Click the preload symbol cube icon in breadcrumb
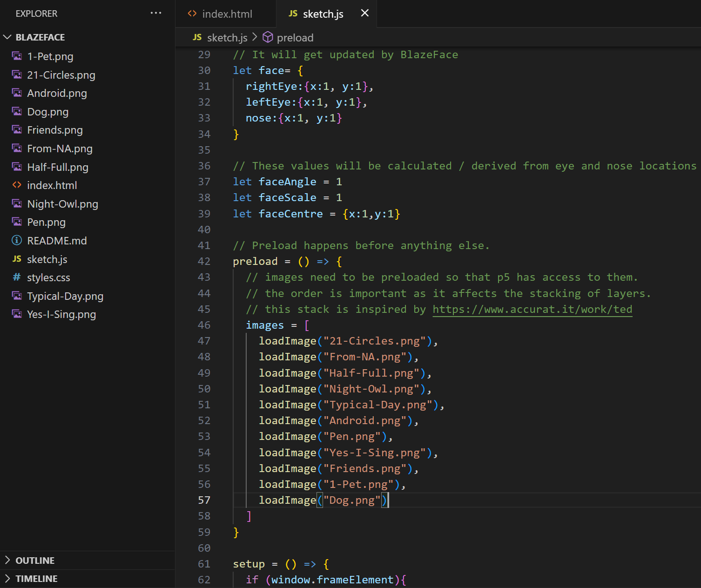The width and height of the screenshot is (701, 588). (x=268, y=37)
